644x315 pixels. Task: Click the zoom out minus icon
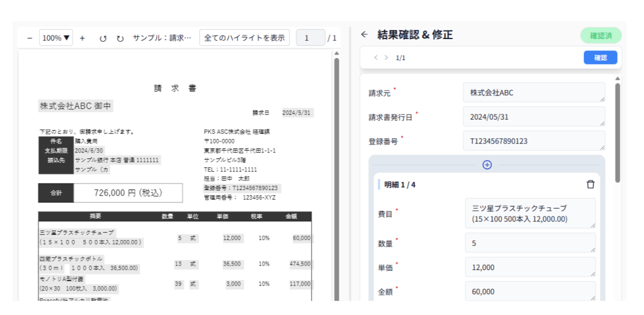click(x=29, y=38)
